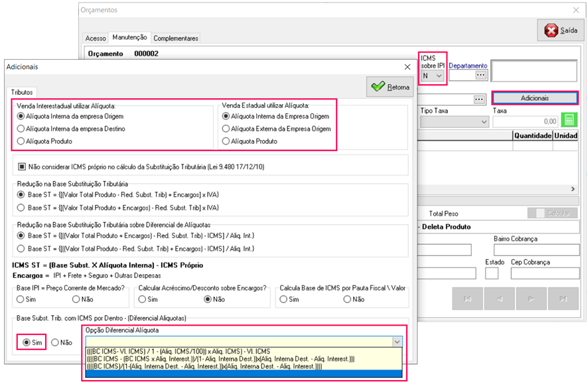Click the Taxa input field
The image size is (588, 386).
[526, 121]
